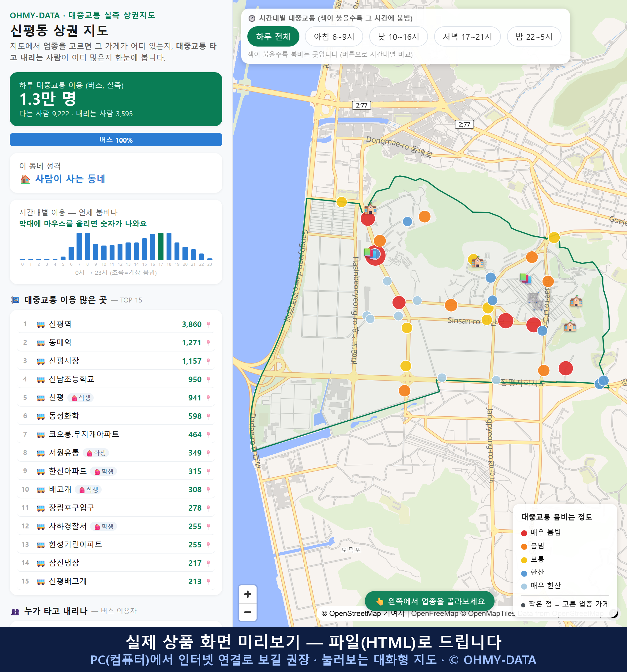Click bus icon beside 동매역
The width and height of the screenshot is (627, 672).
click(x=40, y=343)
